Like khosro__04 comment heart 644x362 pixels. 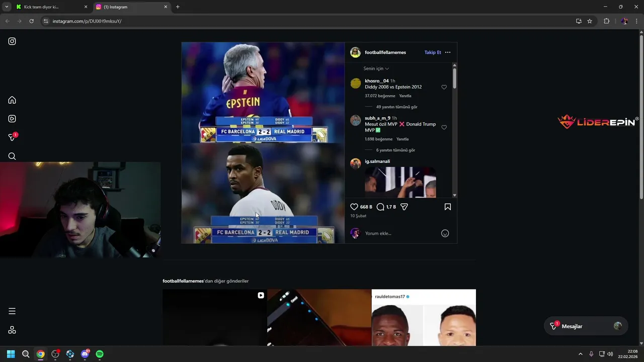coord(444,87)
